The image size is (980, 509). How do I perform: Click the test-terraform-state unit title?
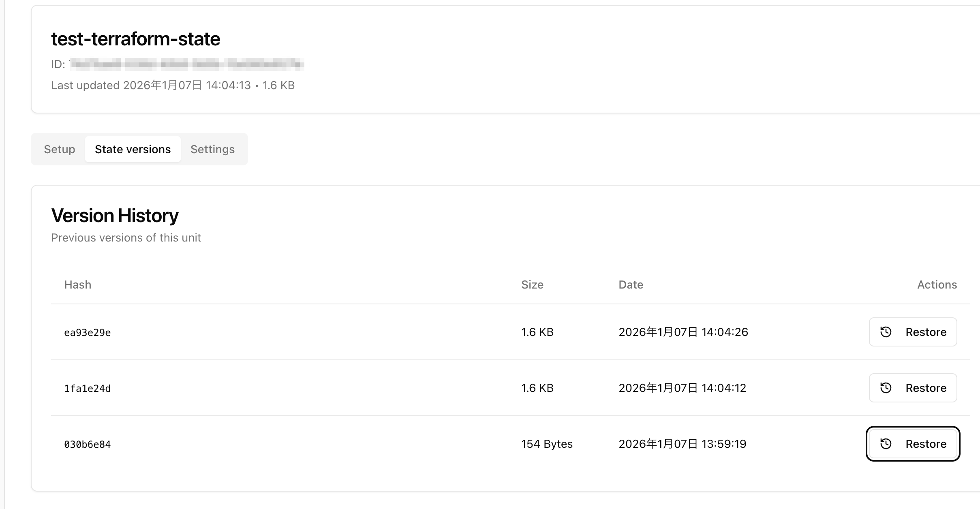coord(135,39)
